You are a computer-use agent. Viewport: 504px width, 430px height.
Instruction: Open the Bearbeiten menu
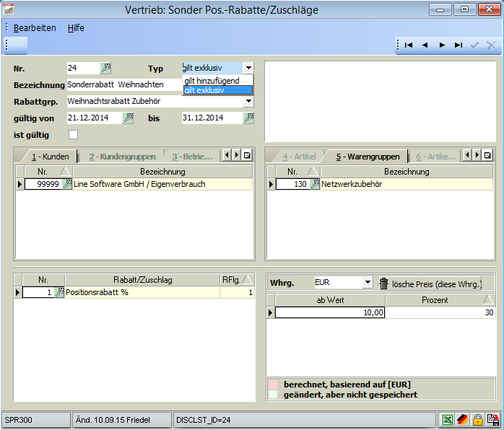[x=35, y=28]
